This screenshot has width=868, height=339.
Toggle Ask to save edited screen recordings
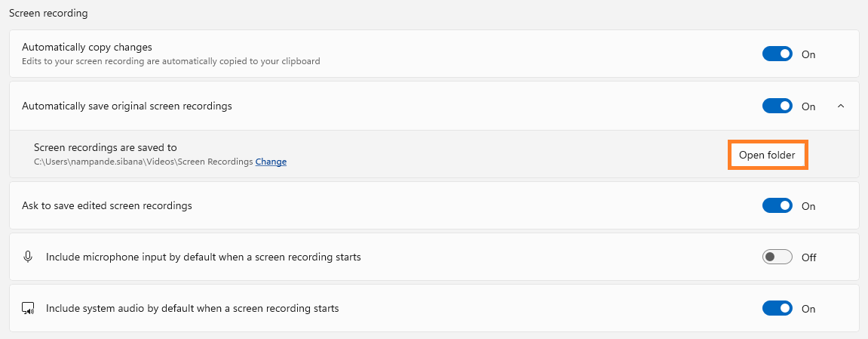[x=777, y=206]
